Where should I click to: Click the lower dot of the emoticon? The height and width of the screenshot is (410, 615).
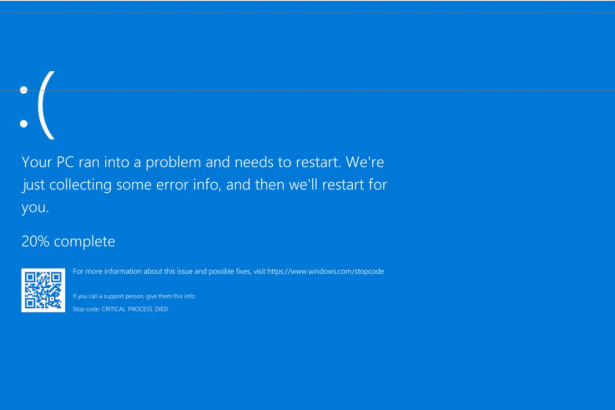click(x=24, y=124)
